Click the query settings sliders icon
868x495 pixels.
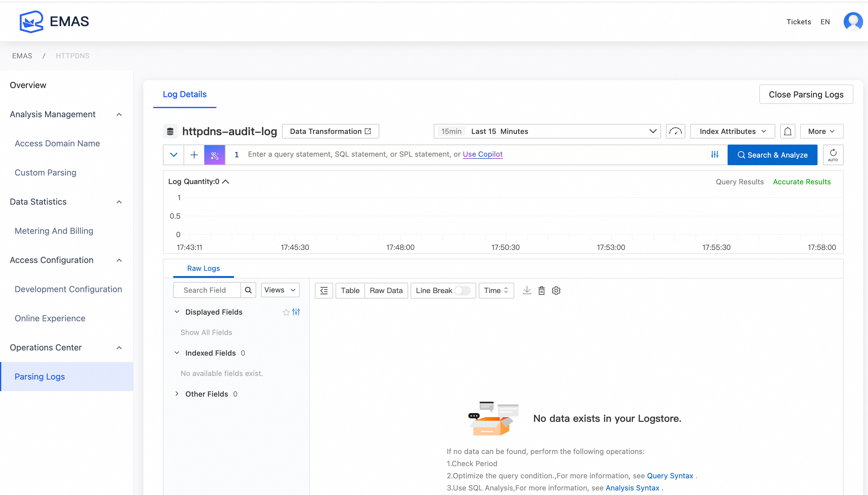715,155
